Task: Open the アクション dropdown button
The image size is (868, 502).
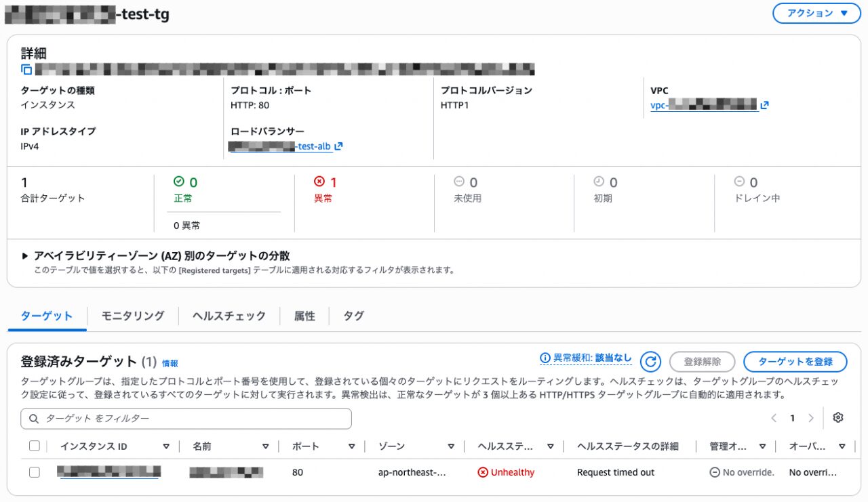Action: pyautogui.click(x=816, y=13)
